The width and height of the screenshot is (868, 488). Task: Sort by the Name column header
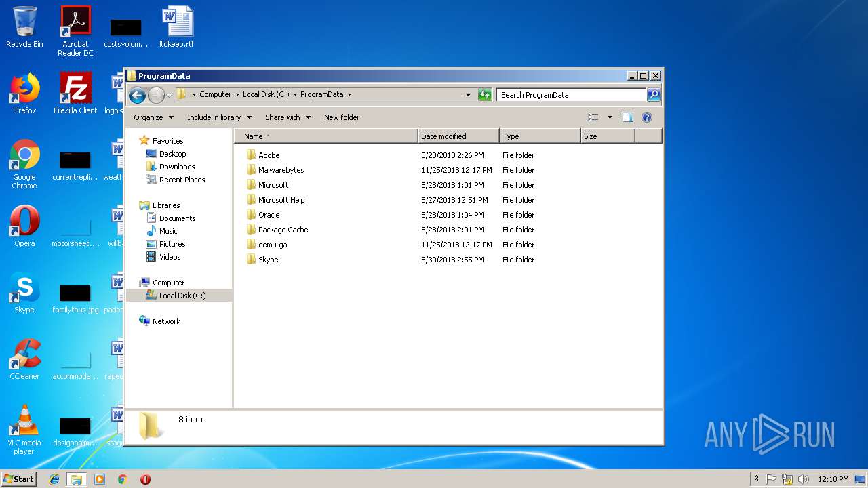(326, 136)
